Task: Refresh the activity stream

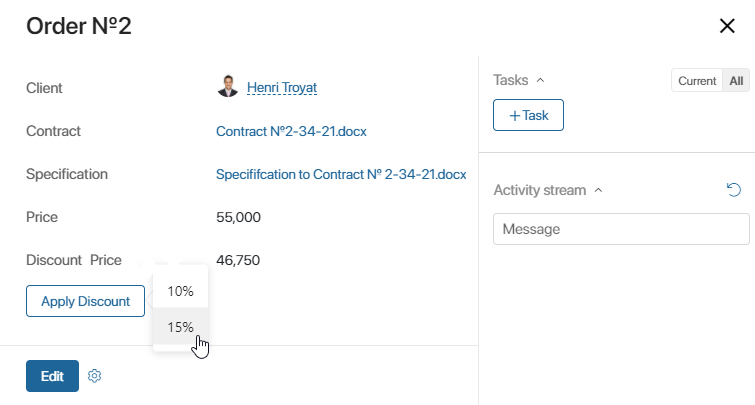Action: (734, 190)
